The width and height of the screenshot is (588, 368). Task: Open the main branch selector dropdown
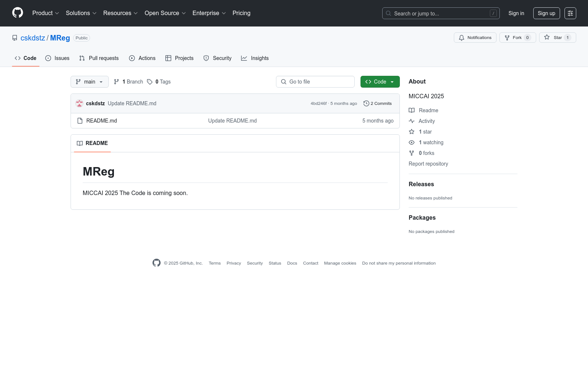[90, 82]
